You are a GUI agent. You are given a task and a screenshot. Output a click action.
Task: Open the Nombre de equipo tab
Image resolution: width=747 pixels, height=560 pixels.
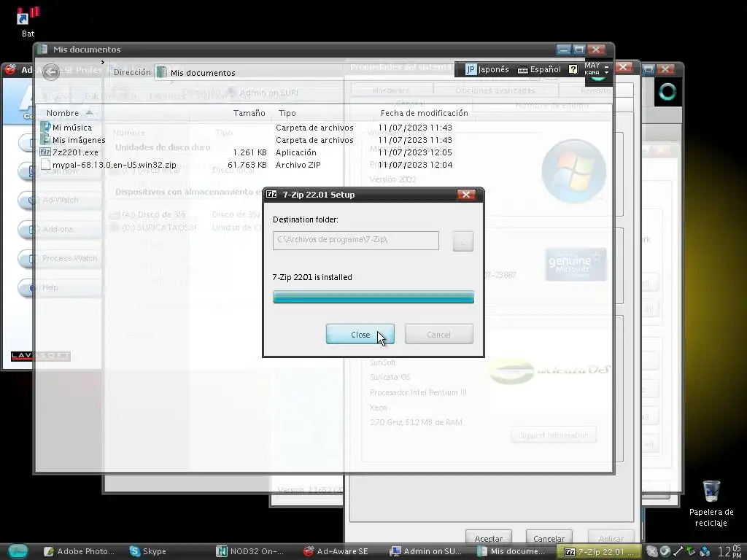(551, 105)
